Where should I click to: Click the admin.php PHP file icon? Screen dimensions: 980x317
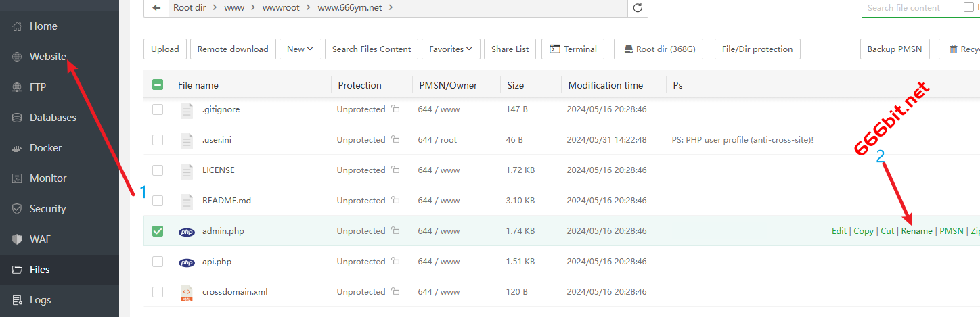(x=187, y=231)
